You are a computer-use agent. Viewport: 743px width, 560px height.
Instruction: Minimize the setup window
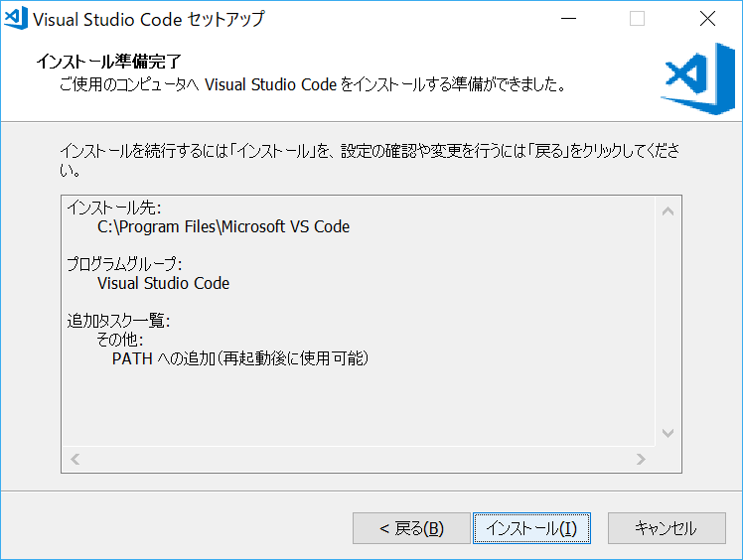click(x=568, y=19)
